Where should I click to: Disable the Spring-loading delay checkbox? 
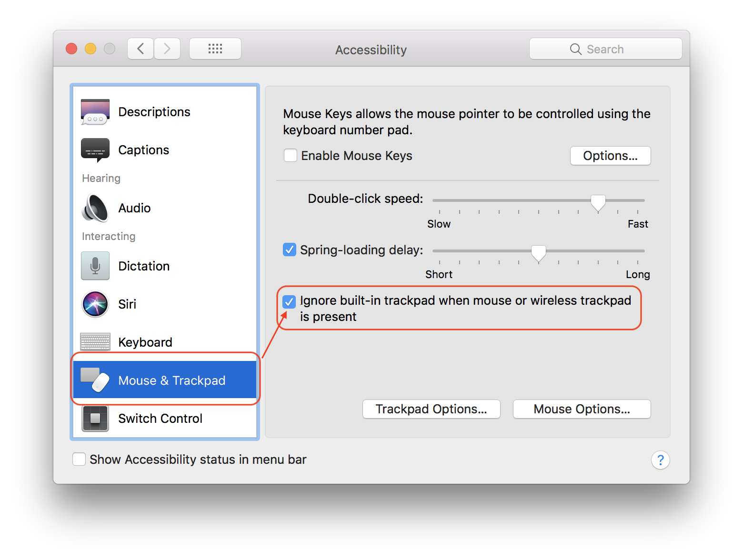click(x=290, y=250)
